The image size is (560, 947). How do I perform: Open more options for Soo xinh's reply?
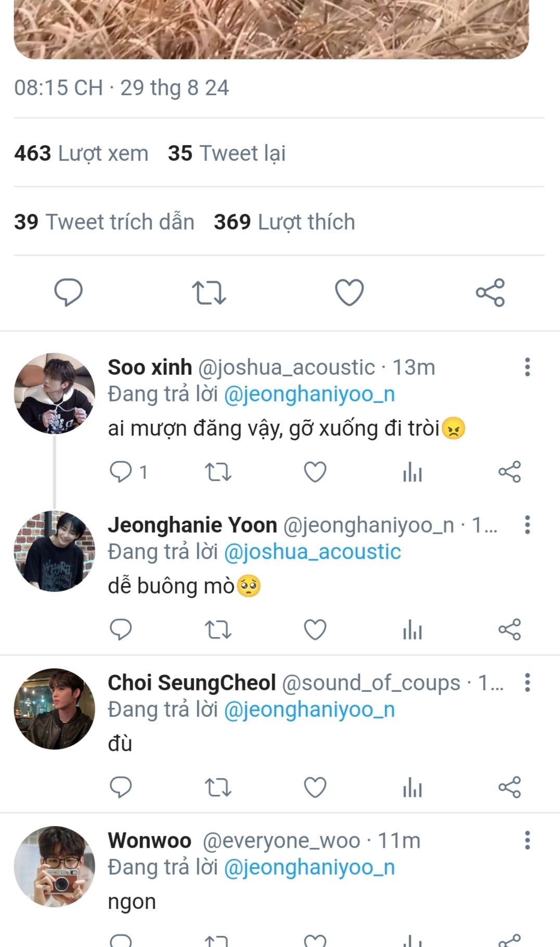(527, 367)
